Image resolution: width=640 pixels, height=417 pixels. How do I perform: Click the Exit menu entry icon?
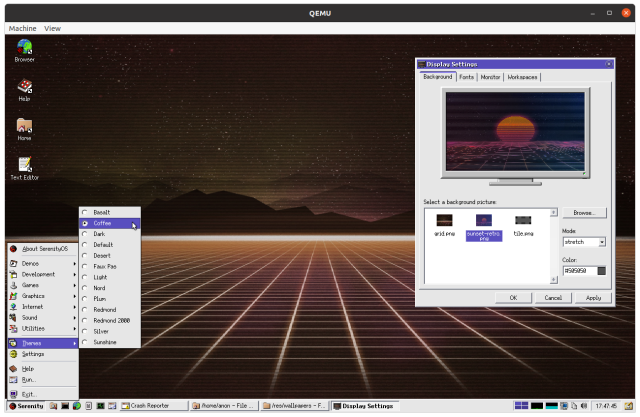(x=14, y=394)
